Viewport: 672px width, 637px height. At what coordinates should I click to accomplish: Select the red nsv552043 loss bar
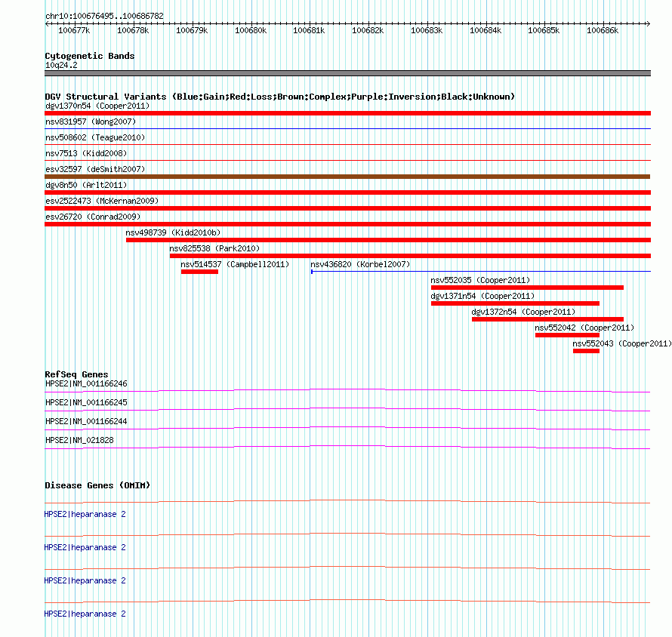click(586, 351)
